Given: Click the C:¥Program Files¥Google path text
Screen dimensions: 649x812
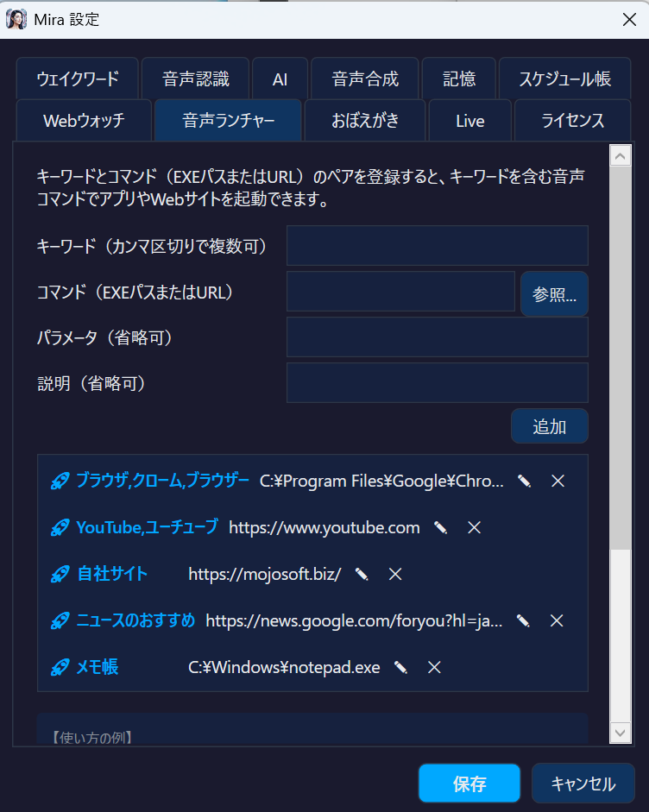Looking at the screenshot, I should coord(381,482).
